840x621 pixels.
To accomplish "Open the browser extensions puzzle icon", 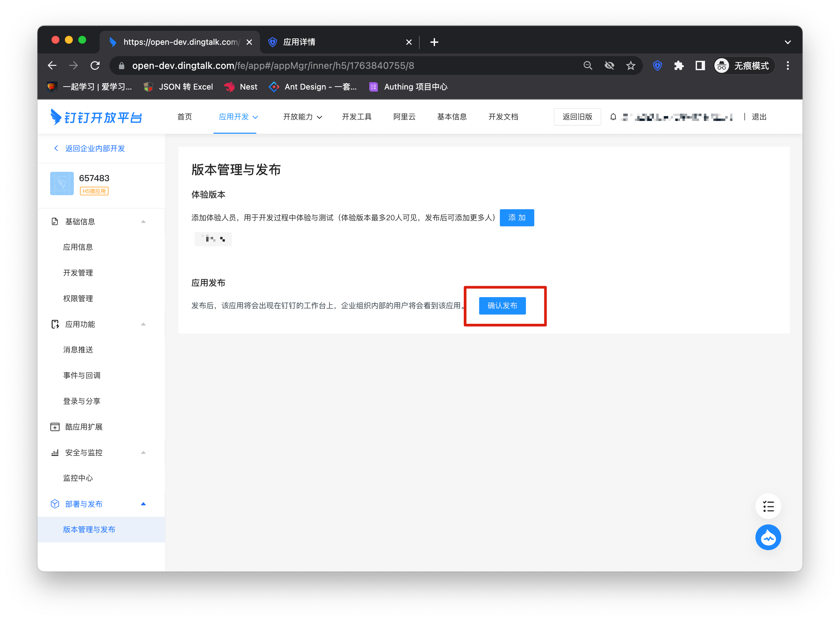I will 678,66.
